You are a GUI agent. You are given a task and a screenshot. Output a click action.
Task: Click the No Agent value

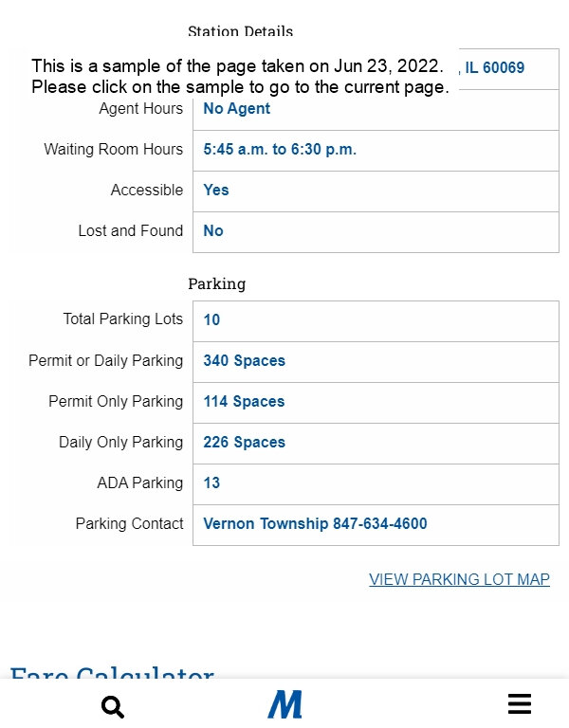click(236, 109)
